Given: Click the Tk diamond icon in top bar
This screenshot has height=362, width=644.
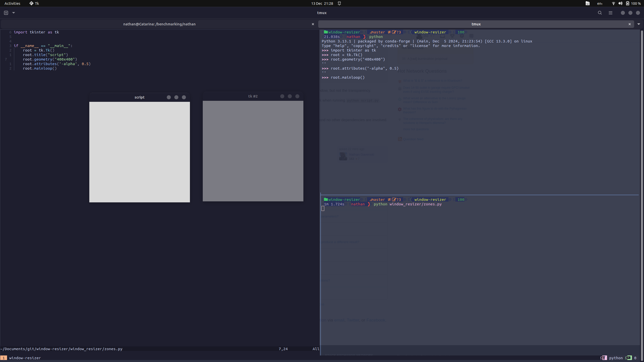Looking at the screenshot, I should (x=31, y=3).
